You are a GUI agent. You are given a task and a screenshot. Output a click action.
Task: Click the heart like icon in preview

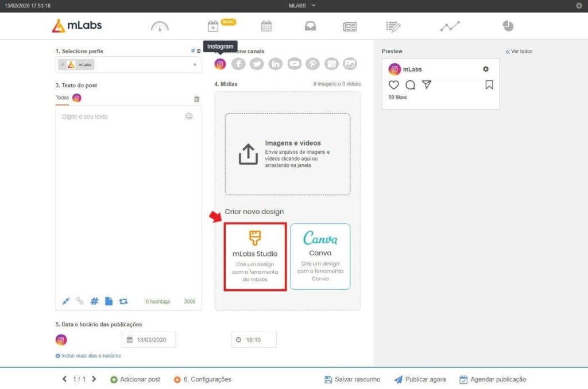[394, 85]
